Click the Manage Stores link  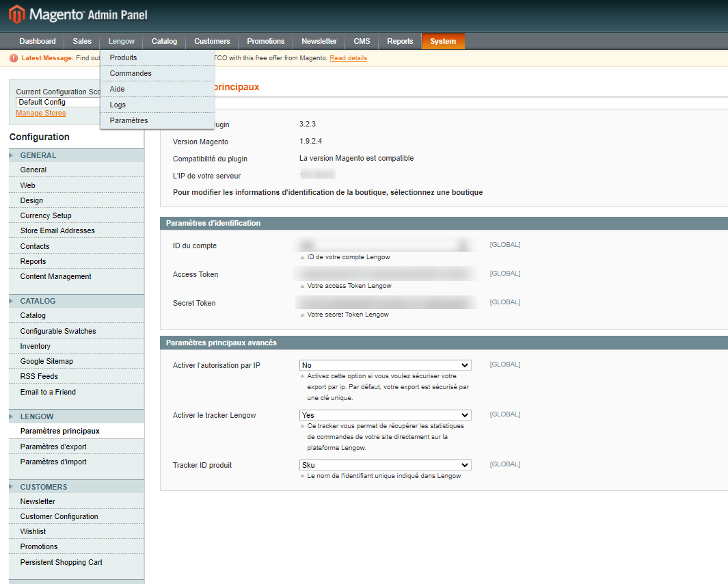tap(41, 113)
